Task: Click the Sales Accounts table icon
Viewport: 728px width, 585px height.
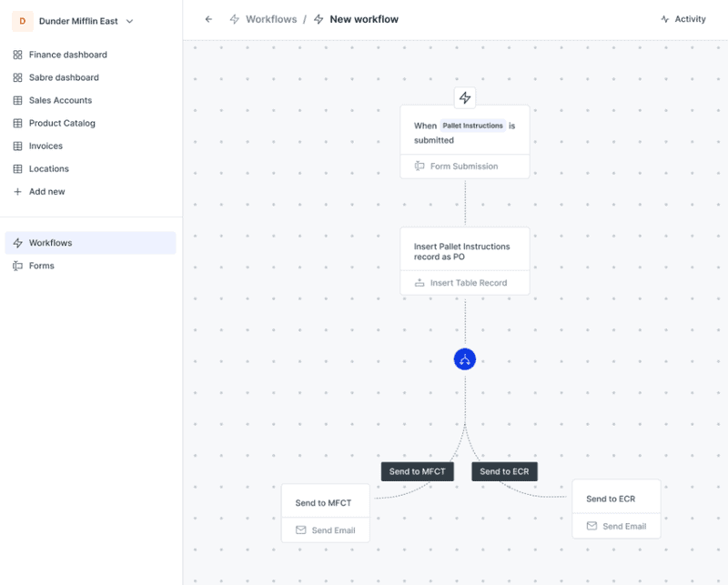Action: point(17,100)
